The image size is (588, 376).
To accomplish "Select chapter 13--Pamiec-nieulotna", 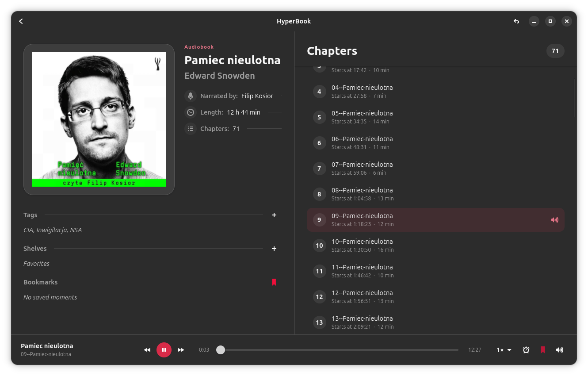I will (x=435, y=322).
